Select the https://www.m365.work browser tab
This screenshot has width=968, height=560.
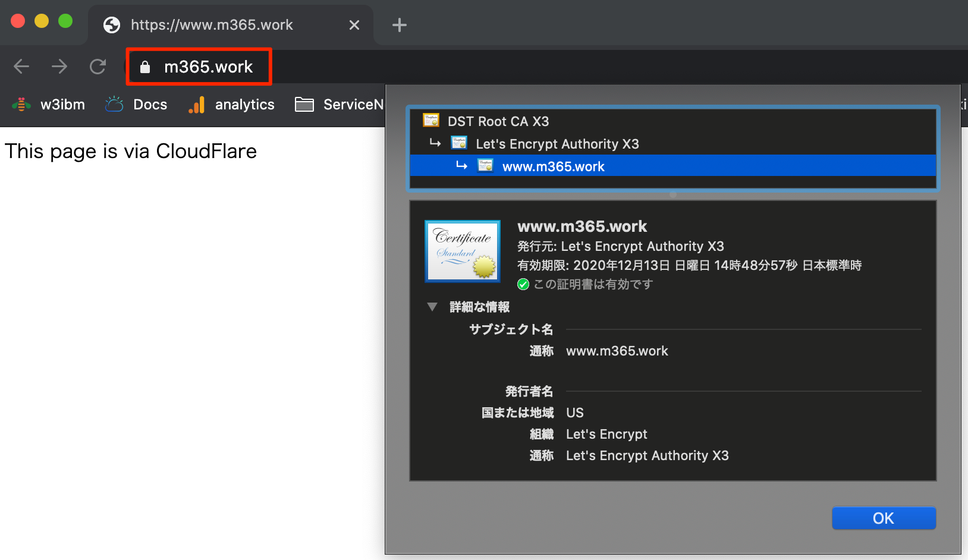[x=231, y=25]
